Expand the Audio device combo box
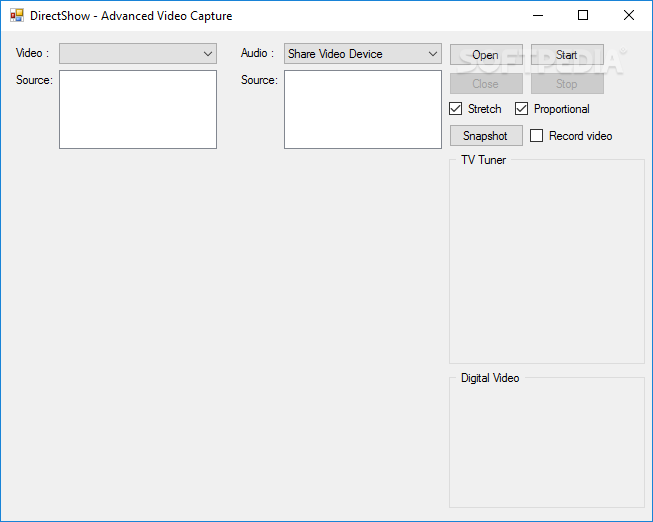653x522 pixels. [363, 54]
